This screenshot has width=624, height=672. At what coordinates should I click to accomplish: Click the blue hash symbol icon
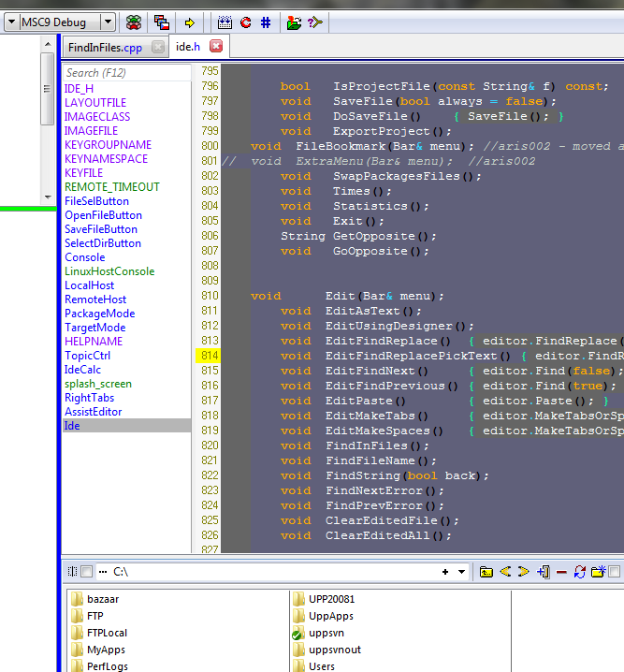coord(266,22)
